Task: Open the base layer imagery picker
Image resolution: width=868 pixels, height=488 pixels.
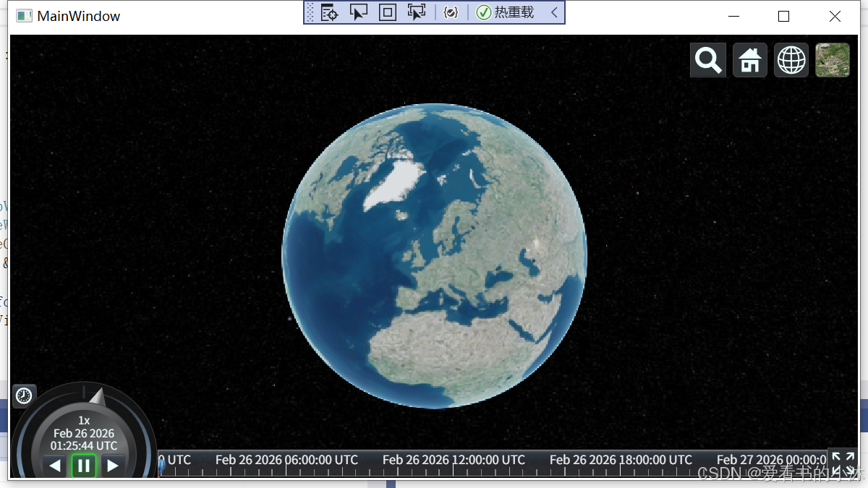Action: (x=833, y=60)
